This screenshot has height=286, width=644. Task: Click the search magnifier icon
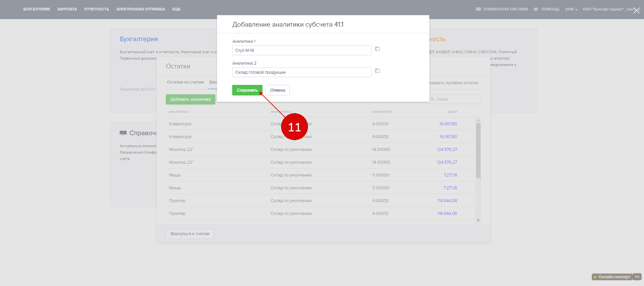[x=432, y=99]
